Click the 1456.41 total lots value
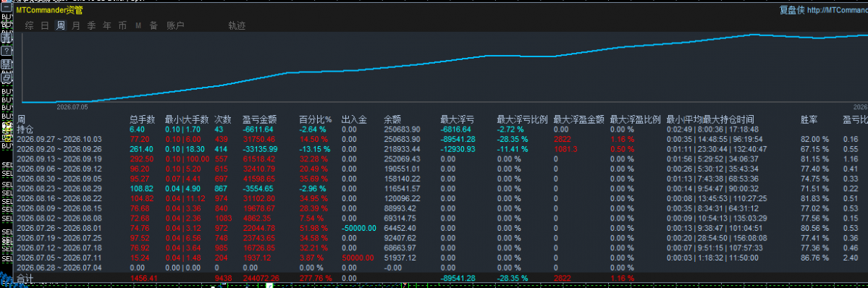Image resolution: width=868 pixels, height=288 pixels. [x=143, y=278]
